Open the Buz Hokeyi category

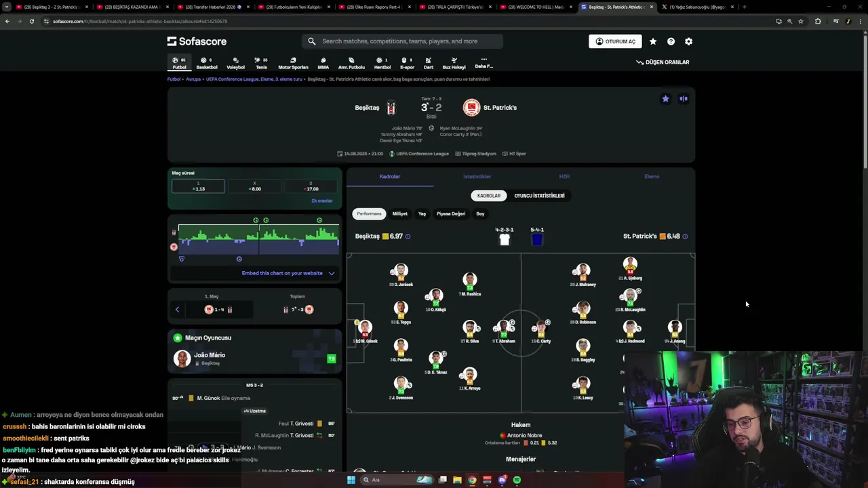pos(454,63)
